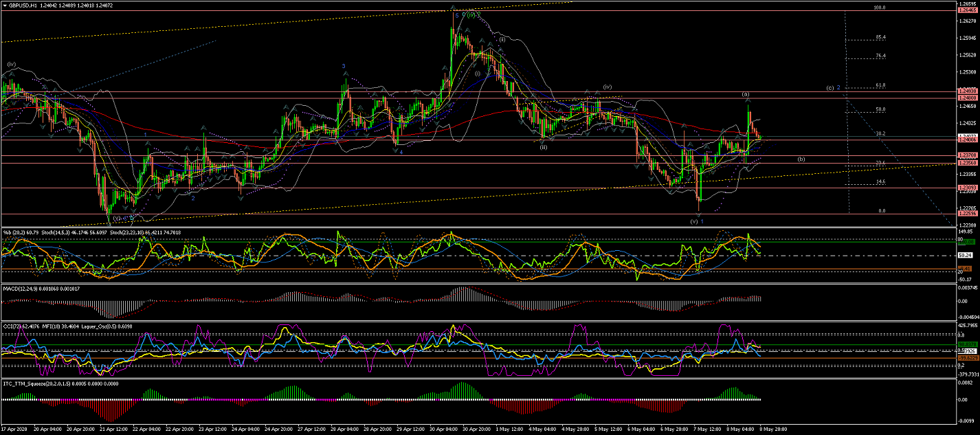Screen dimensions: 980x435
Task: Click the 100.0 Fibonacci level label
Action: click(x=878, y=8)
